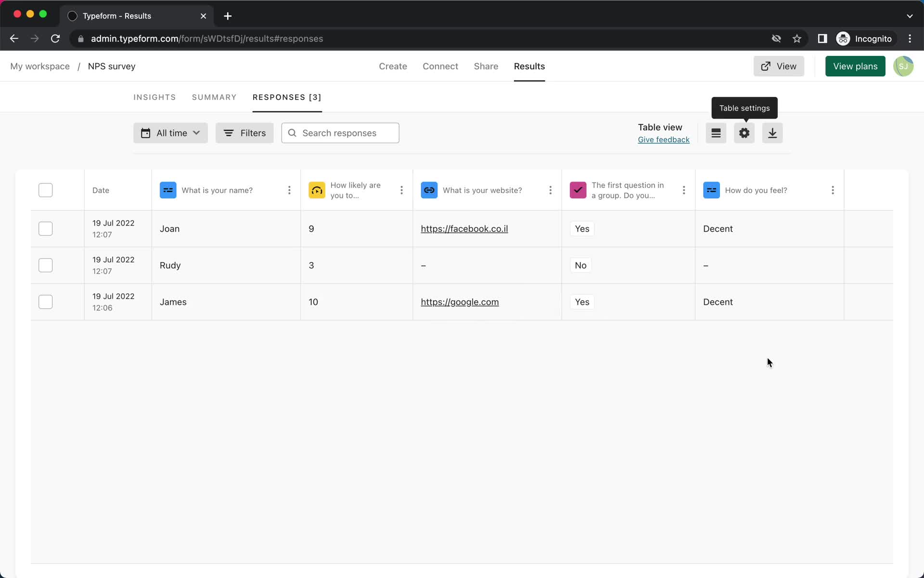Click the three-dot menu on NPS score column
Screen dimensions: 924x578
(x=401, y=190)
